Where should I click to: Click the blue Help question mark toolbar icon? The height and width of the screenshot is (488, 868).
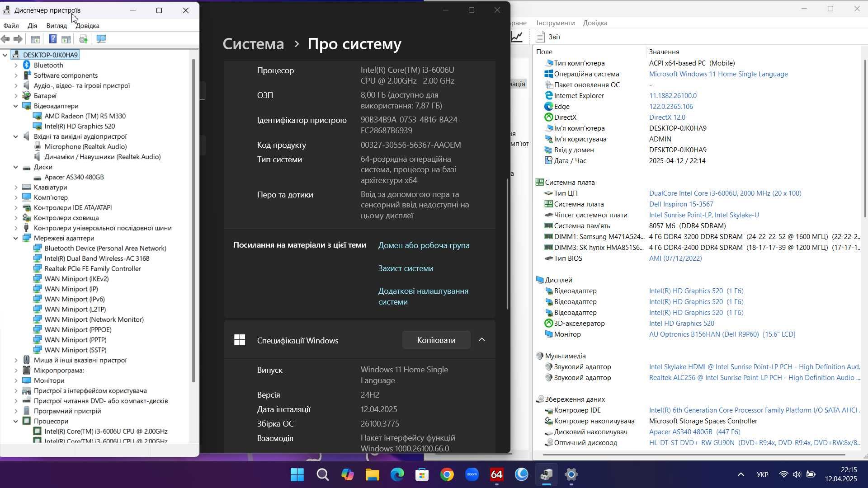click(x=52, y=39)
